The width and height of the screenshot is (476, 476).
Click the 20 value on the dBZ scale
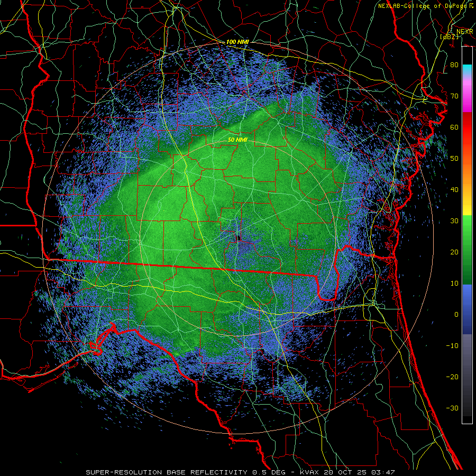[454, 252]
